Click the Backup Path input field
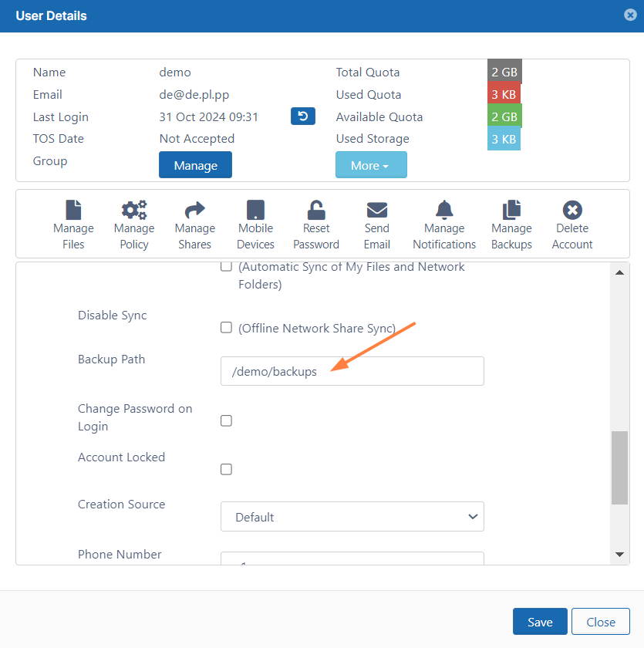Viewport: 644px width, 648px height. point(352,371)
